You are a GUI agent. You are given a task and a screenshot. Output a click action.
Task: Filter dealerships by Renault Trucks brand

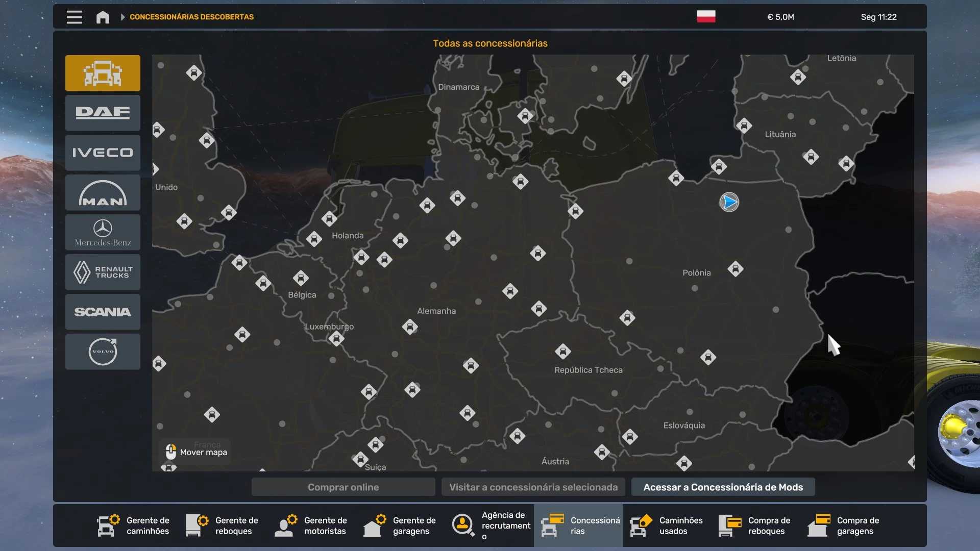pyautogui.click(x=103, y=272)
